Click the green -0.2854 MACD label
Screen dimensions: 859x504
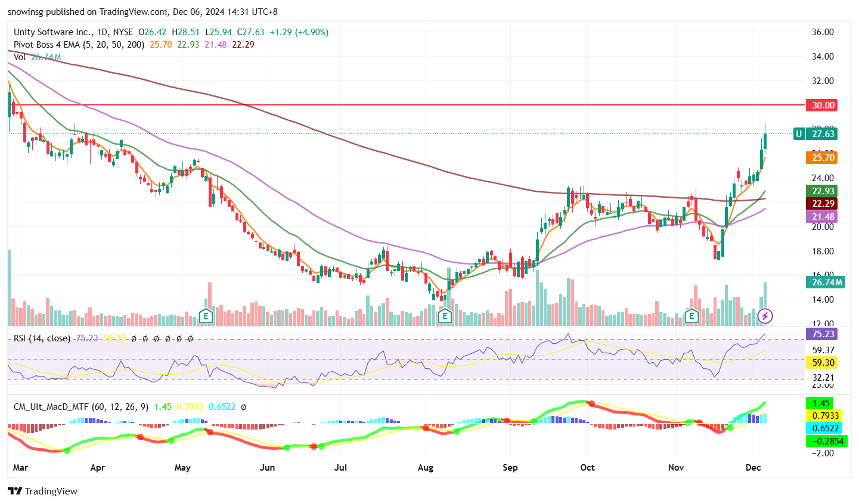click(x=826, y=441)
